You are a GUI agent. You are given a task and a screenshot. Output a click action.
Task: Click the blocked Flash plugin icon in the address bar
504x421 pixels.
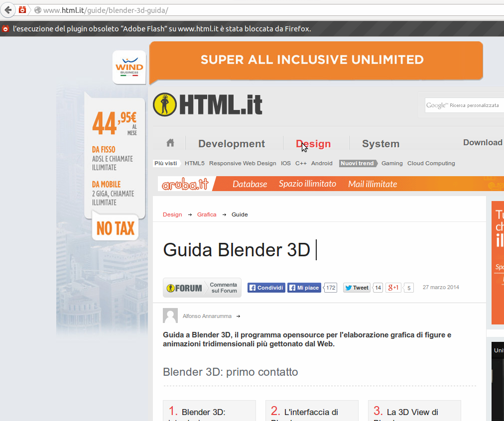point(21,9)
